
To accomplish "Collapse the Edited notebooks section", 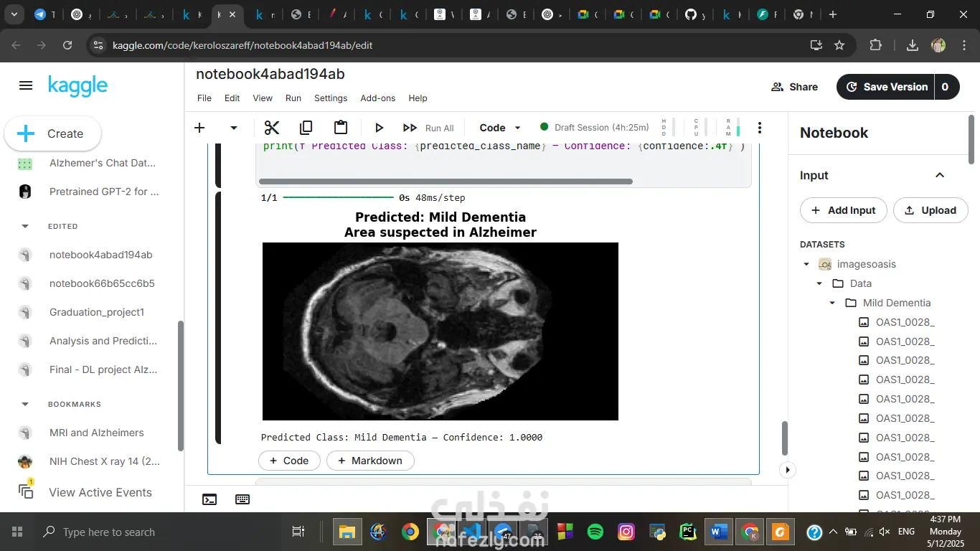I will pyautogui.click(x=26, y=226).
